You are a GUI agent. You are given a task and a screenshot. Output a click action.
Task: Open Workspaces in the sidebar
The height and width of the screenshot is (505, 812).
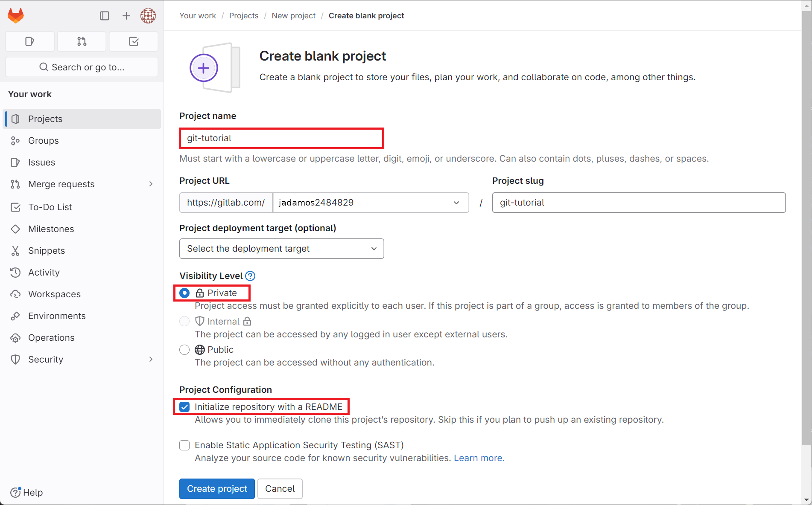point(82,294)
